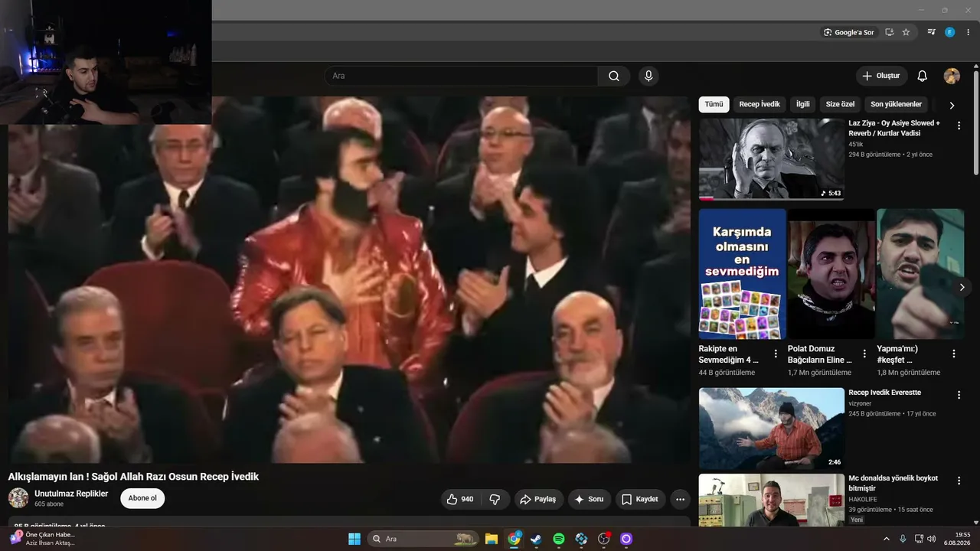Show next shorts with the right arrow
Screen dimensions: 980x551
pos(962,287)
